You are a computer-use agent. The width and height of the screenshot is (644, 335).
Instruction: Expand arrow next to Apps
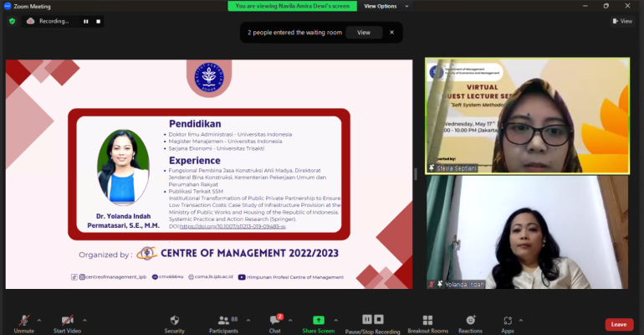[521, 320]
